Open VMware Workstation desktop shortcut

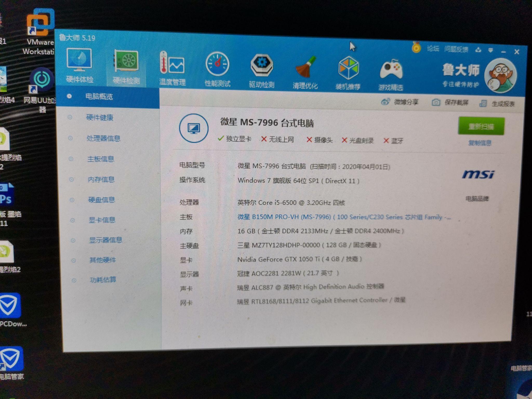tap(40, 31)
